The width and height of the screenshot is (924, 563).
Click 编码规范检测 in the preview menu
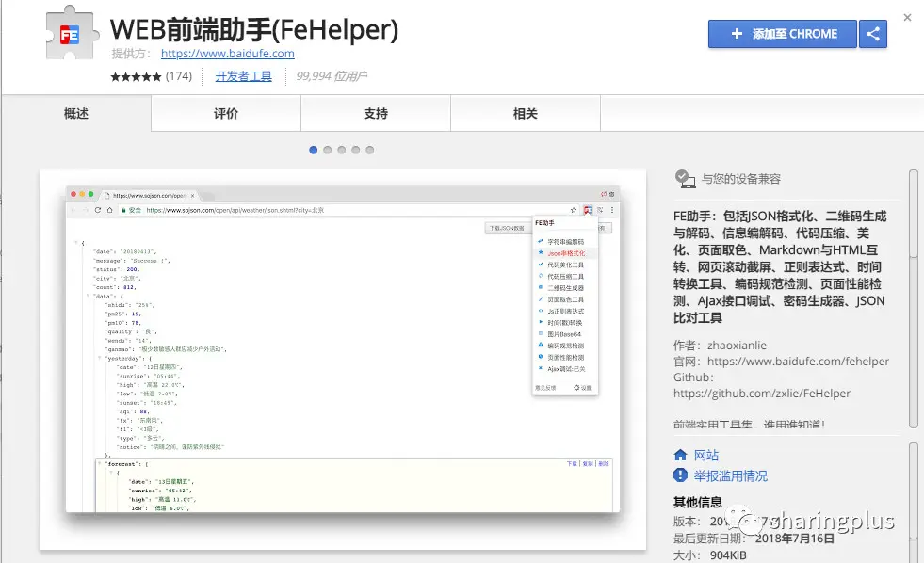[x=565, y=346]
